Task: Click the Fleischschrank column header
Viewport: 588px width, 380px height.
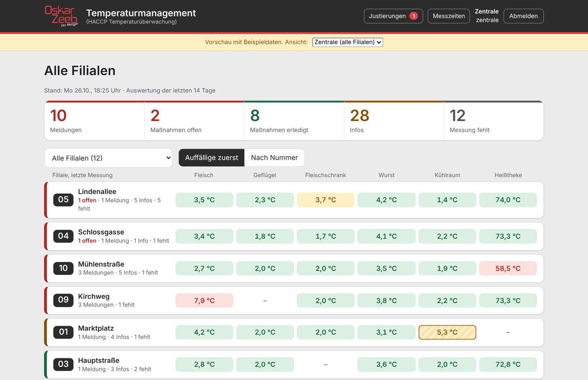Action: coord(325,175)
